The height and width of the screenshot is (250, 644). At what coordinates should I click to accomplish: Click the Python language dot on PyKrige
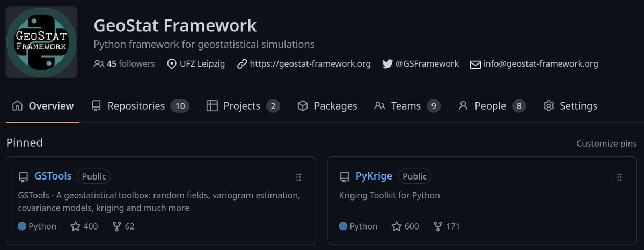click(343, 226)
